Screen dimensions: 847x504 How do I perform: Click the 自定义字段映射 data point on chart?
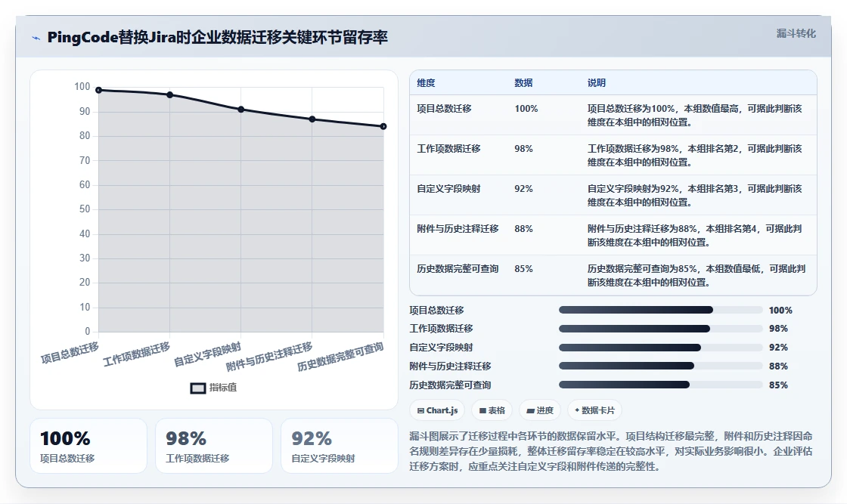coord(241,110)
